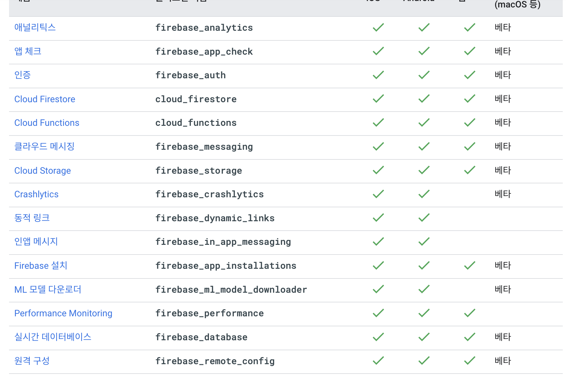Click 베타 in the firebase_ml_model_downloader row
Screen dimensions: 566x392
(x=503, y=289)
